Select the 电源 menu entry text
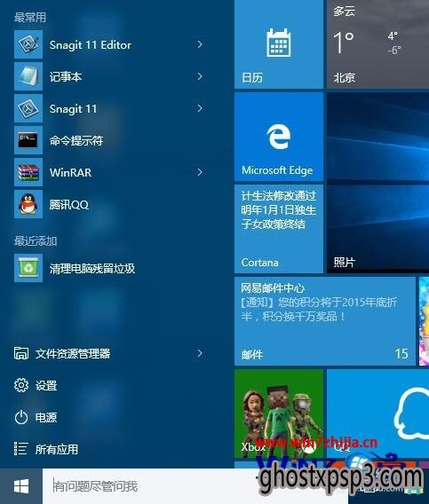This screenshot has width=429, height=504. 46,417
